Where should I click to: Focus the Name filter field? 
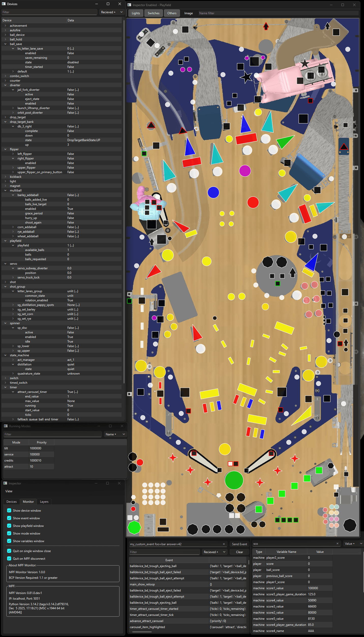(279, 13)
